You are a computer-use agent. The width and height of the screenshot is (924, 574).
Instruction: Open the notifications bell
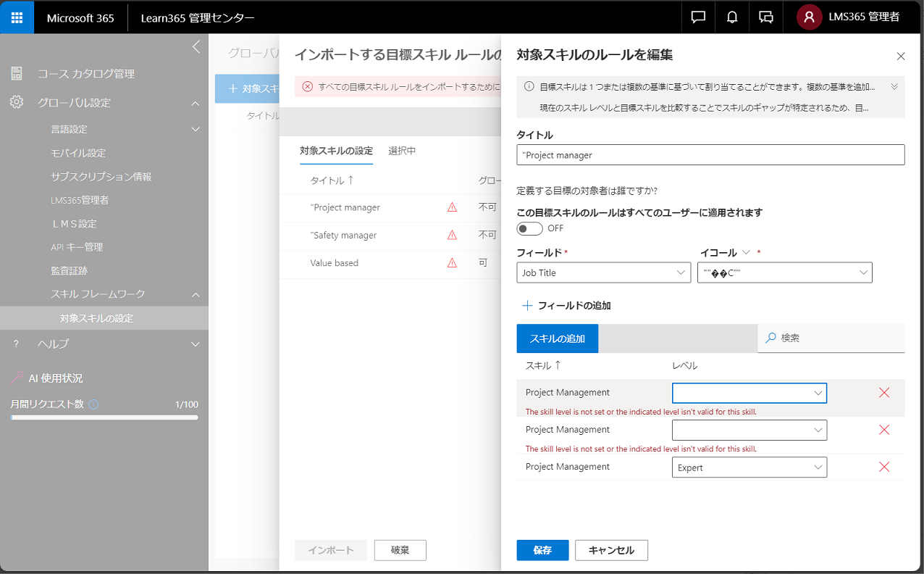click(x=732, y=17)
